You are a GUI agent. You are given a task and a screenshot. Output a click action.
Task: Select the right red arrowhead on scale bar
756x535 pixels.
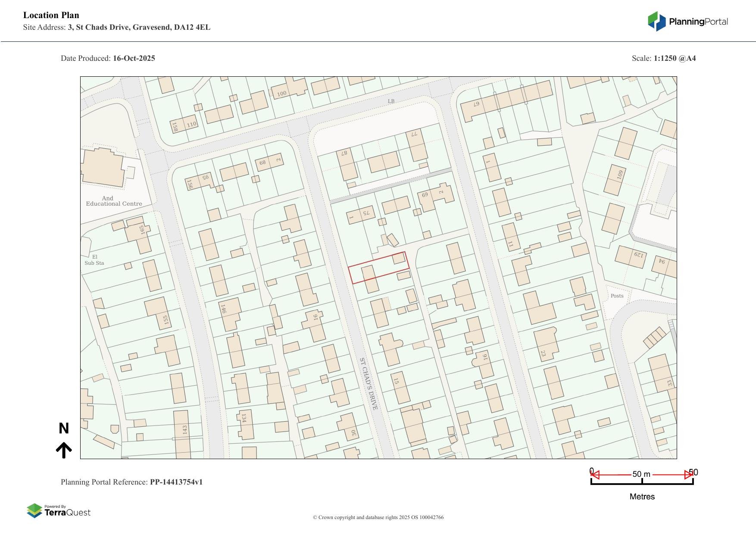[688, 475]
